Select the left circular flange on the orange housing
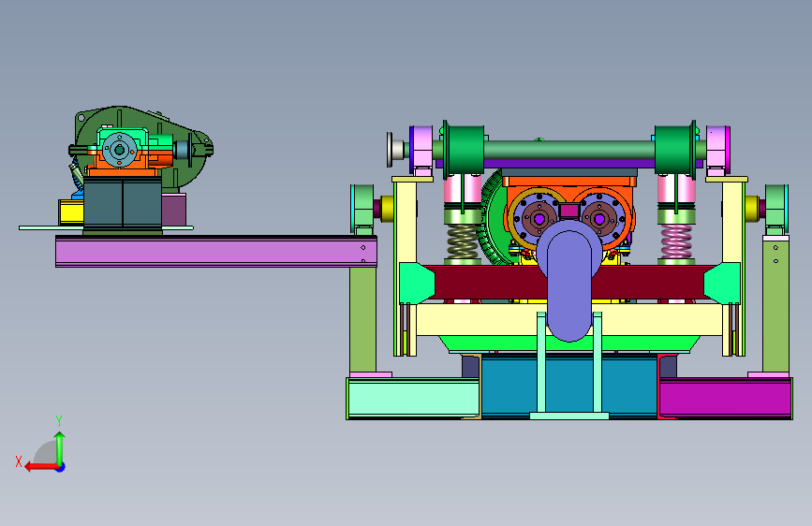This screenshot has width=812, height=526. 539,219
